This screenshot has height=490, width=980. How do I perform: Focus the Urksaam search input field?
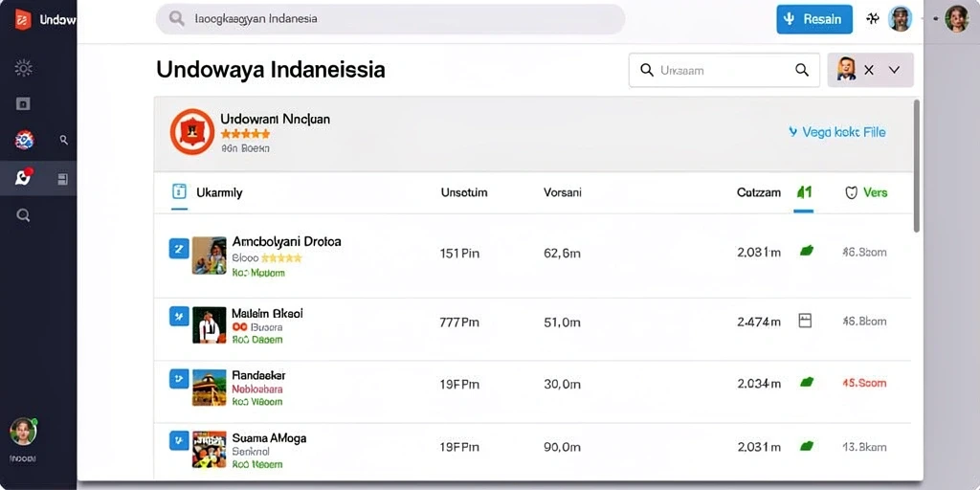[724, 70]
